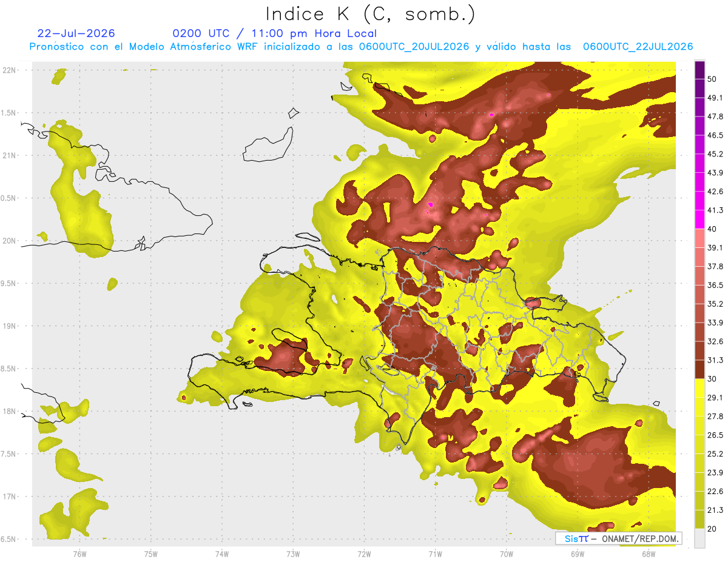Click the "73W" longitude label
728x562 pixels.
pyautogui.click(x=293, y=554)
